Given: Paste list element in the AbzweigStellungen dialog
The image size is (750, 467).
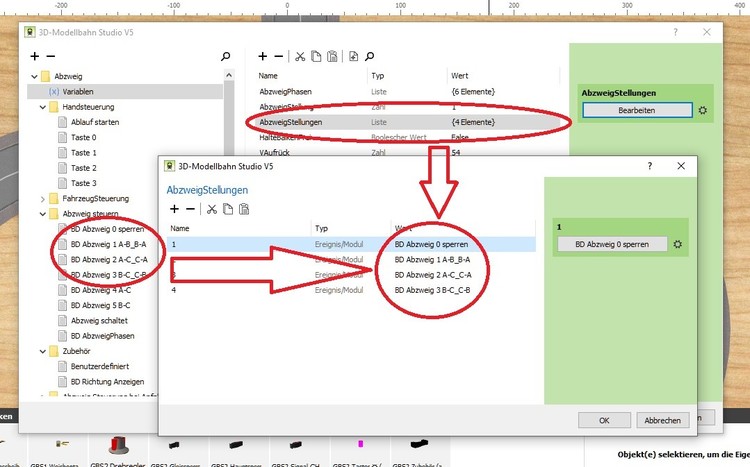Looking at the screenshot, I should pyautogui.click(x=244, y=209).
